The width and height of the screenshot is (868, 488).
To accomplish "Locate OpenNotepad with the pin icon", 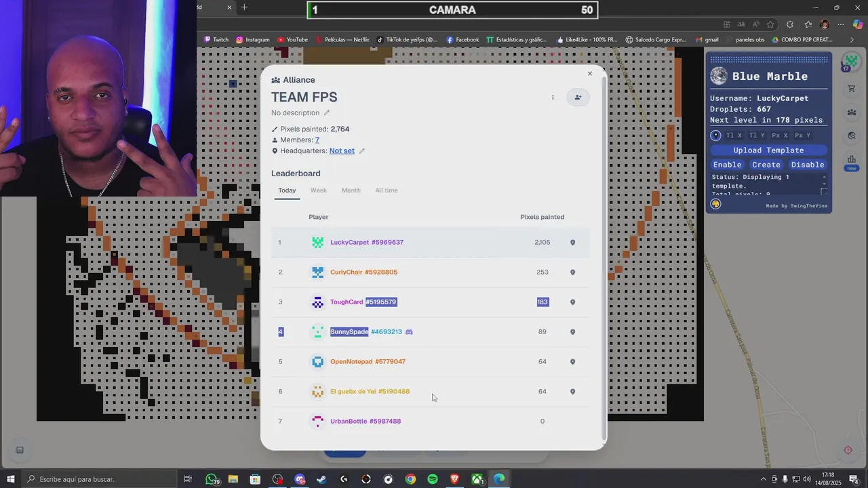I will (572, 362).
